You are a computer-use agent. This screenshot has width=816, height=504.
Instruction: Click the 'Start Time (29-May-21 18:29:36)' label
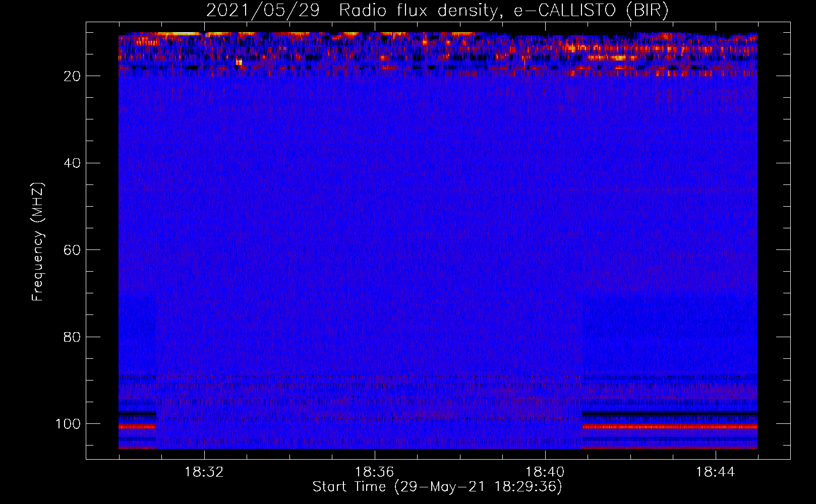point(437,487)
